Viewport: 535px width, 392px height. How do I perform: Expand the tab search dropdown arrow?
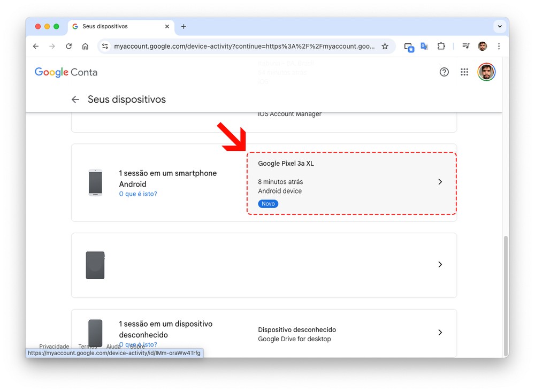point(500,26)
